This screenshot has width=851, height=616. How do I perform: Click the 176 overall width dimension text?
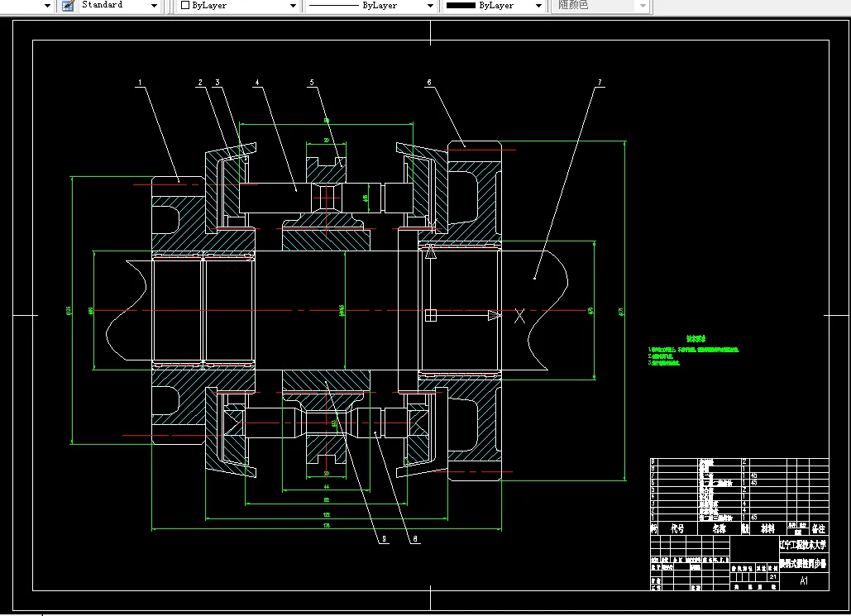point(327,525)
